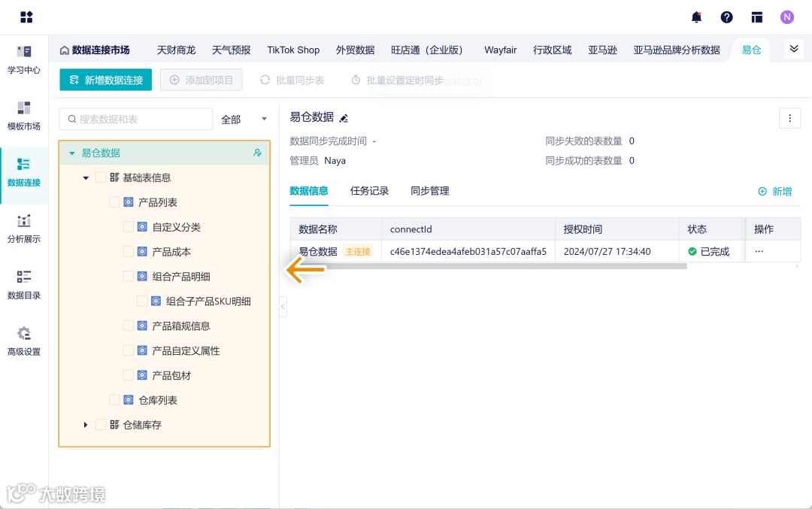
Task: Check the 产品列表 checkbox
Action: [114, 201]
